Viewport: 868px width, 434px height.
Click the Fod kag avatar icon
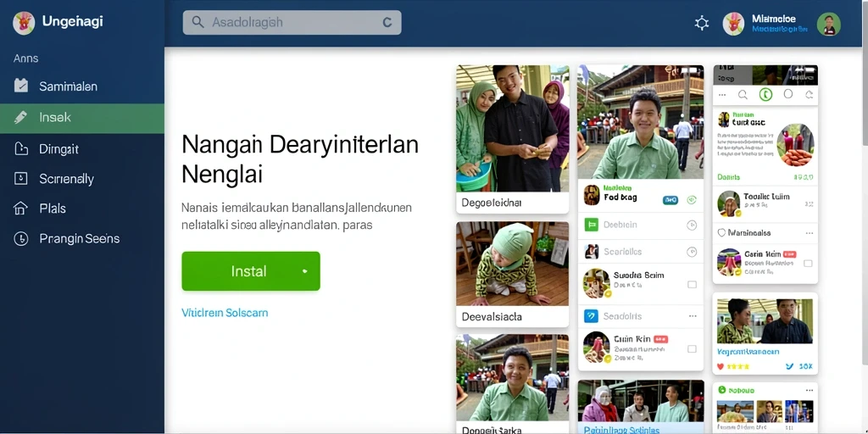[x=592, y=196]
